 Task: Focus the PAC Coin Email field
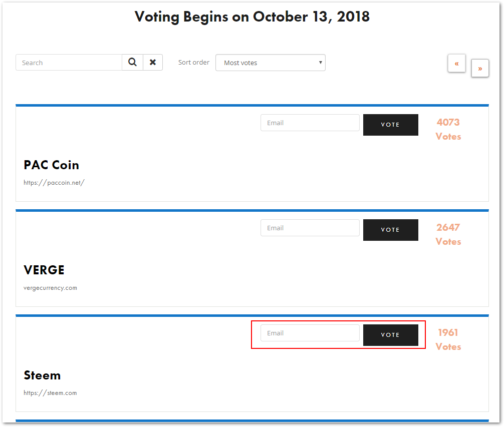click(310, 123)
